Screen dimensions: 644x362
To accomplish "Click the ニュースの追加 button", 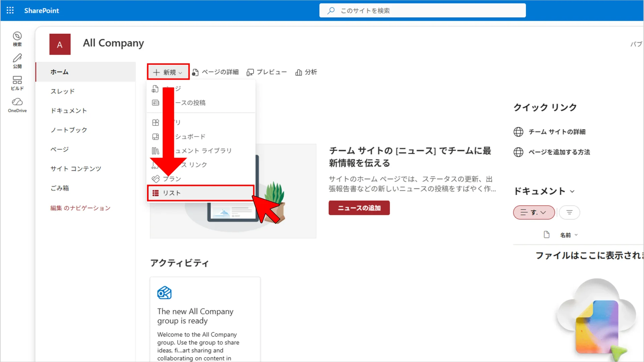I will 359,208.
